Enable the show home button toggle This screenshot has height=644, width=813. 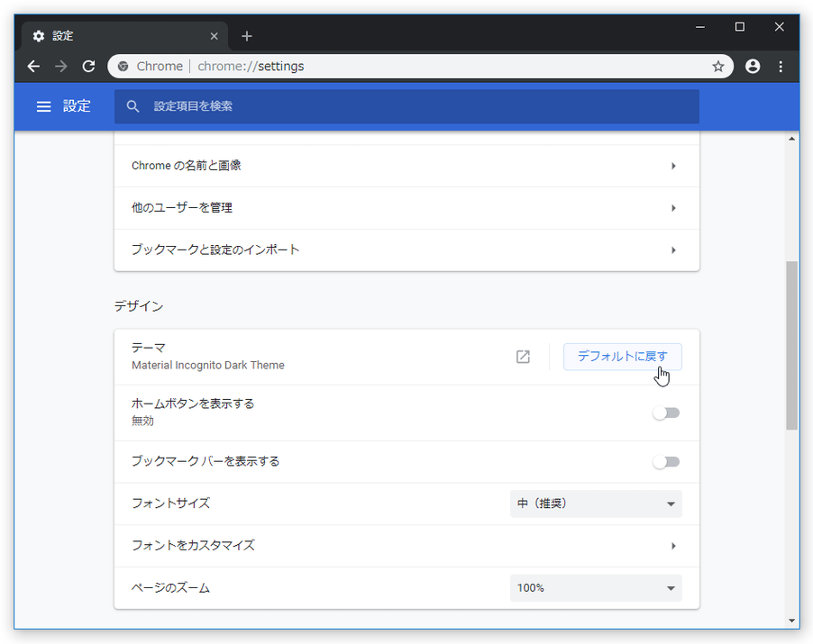coord(666,413)
